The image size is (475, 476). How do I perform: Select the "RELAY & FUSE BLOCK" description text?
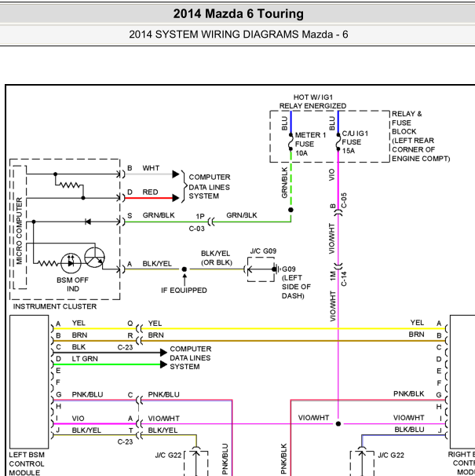(421, 136)
